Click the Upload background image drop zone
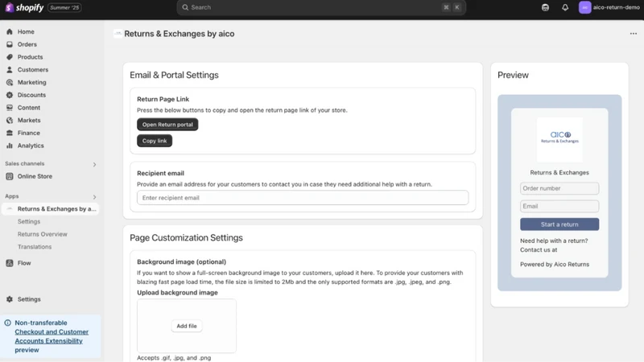This screenshot has height=362, width=644. (x=187, y=326)
